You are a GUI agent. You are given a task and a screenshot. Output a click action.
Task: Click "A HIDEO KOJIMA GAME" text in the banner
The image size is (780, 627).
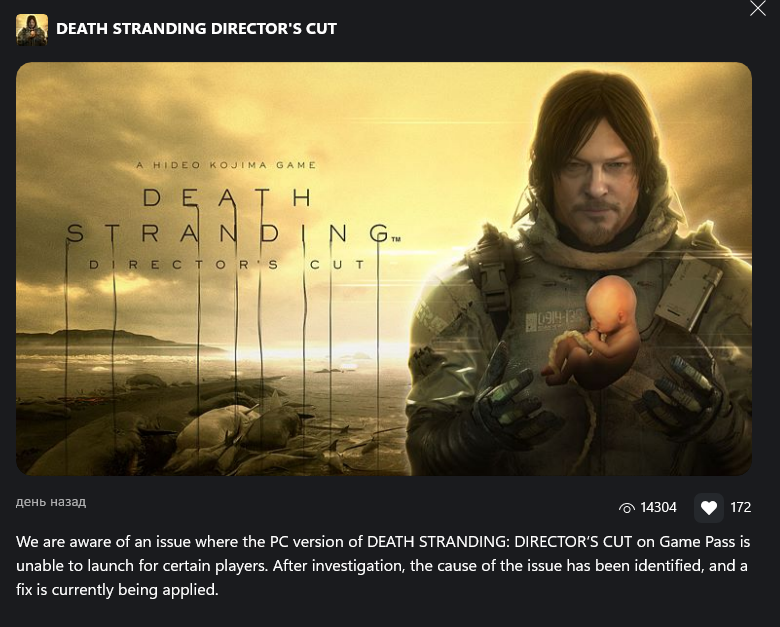226,165
